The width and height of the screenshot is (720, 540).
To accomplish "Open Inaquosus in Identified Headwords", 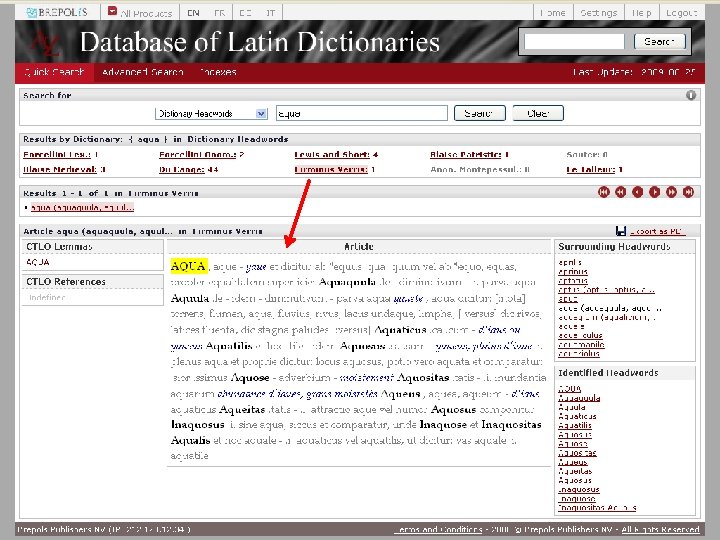I will click(x=579, y=489).
